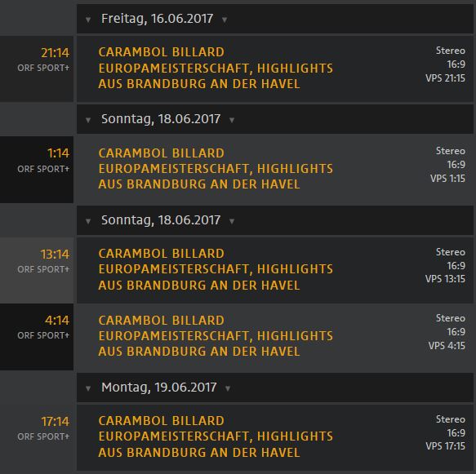Click the 4:14 ORF SPORT+ time cell

pos(37,337)
